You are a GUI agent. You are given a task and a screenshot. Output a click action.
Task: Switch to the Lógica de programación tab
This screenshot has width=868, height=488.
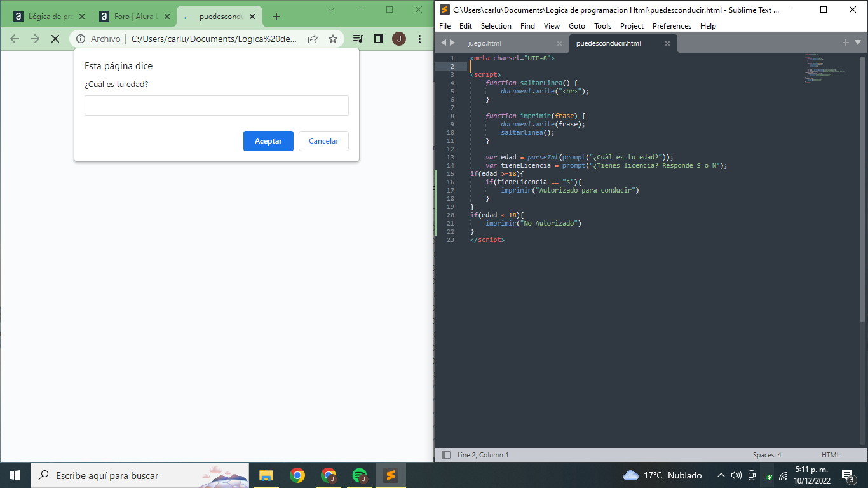[x=49, y=17]
